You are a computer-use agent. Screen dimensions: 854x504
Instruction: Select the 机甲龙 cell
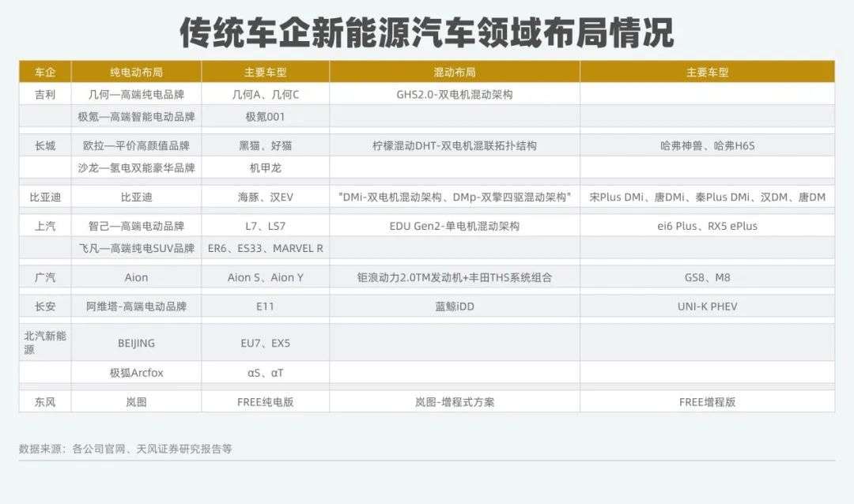click(265, 167)
